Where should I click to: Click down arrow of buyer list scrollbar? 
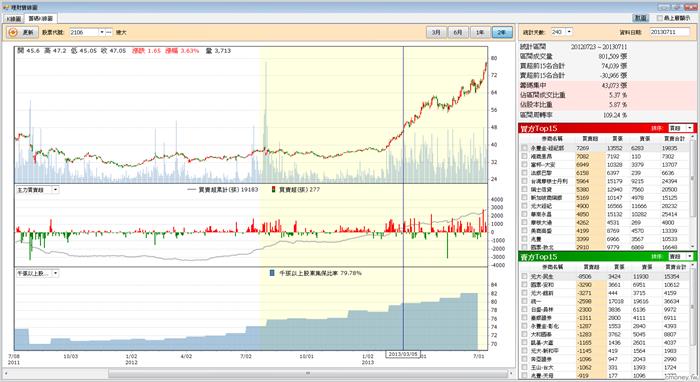[693, 247]
